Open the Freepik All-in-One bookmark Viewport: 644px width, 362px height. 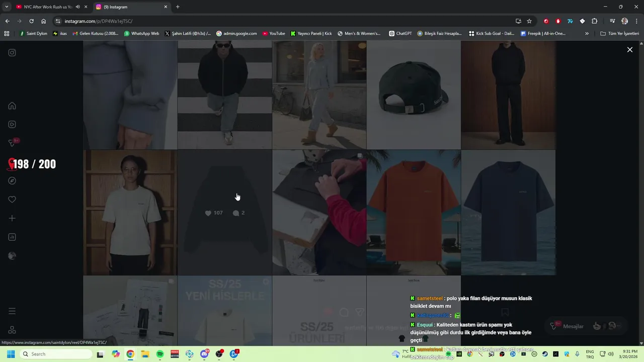coord(543,34)
